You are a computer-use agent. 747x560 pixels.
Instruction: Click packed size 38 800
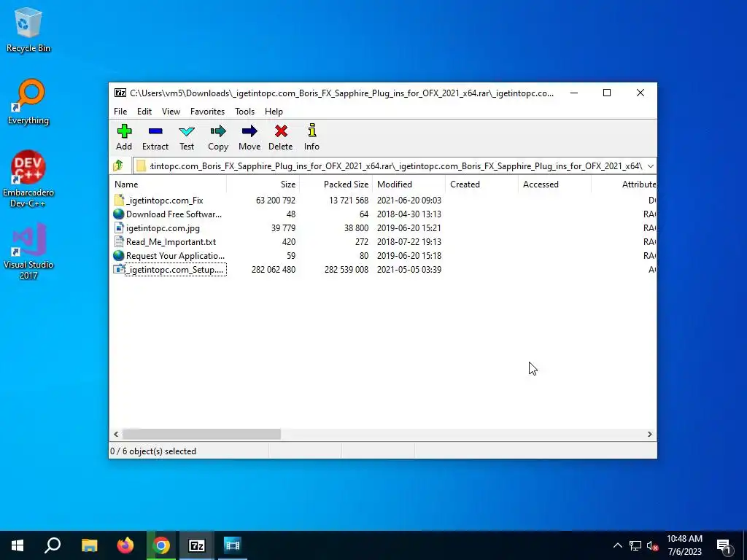356,227
